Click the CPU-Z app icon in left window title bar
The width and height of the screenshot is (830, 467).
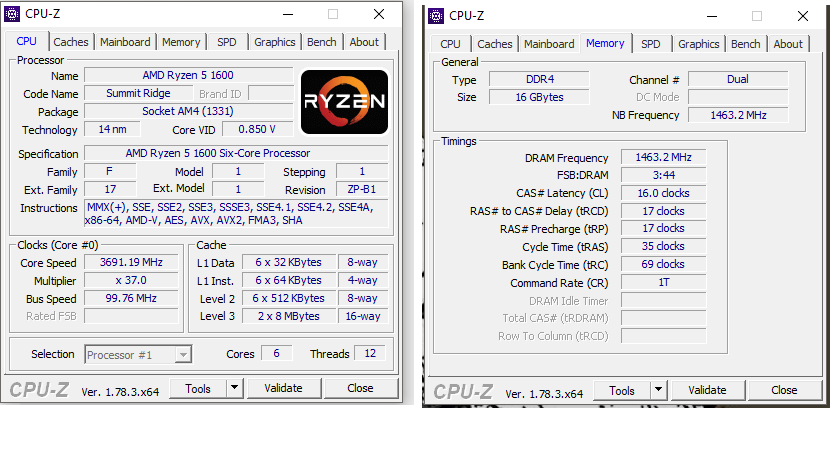click(12, 14)
